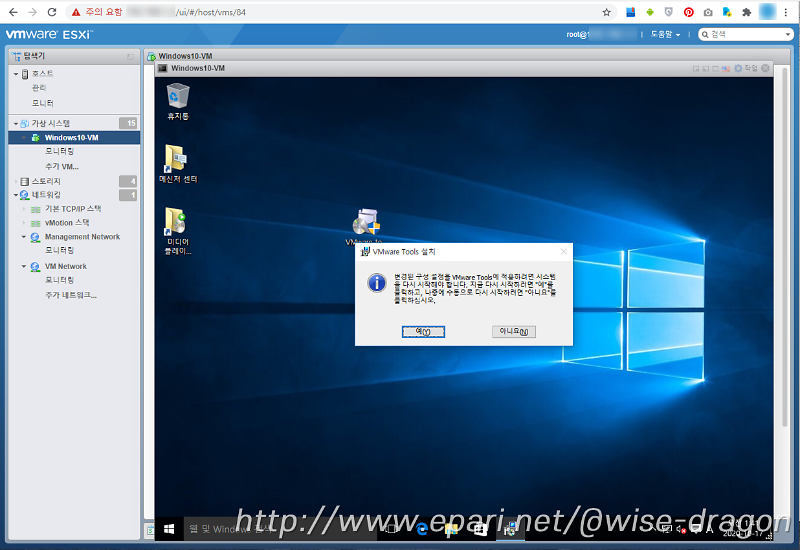
Task: Open the root@ user menu
Action: point(600,35)
